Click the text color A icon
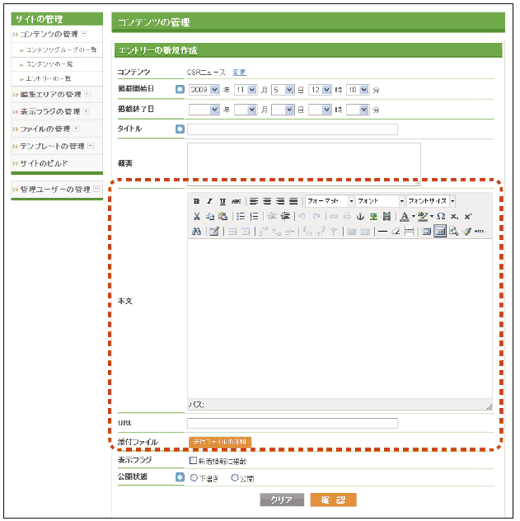The height and width of the screenshot is (521, 520). tap(404, 216)
